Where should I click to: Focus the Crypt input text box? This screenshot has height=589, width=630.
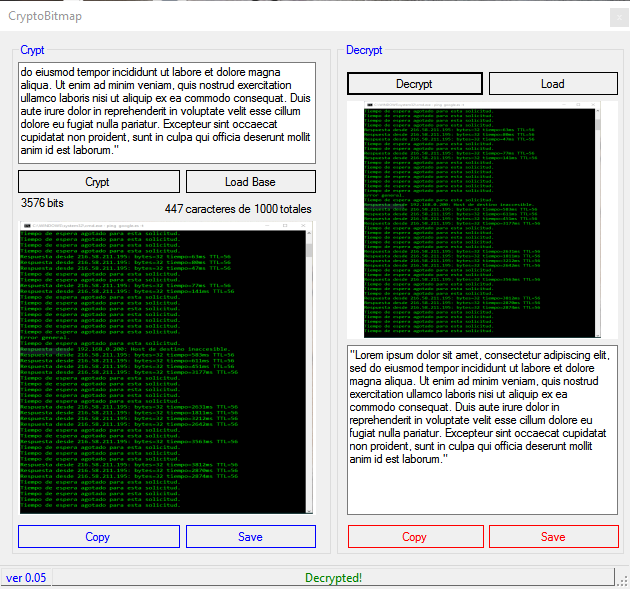coord(167,113)
